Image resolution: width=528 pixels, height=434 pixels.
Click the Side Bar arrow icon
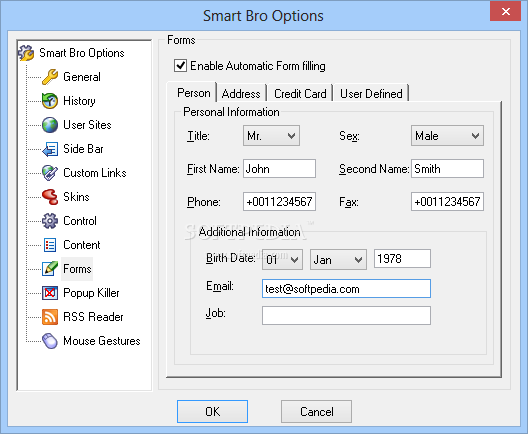click(x=50, y=149)
